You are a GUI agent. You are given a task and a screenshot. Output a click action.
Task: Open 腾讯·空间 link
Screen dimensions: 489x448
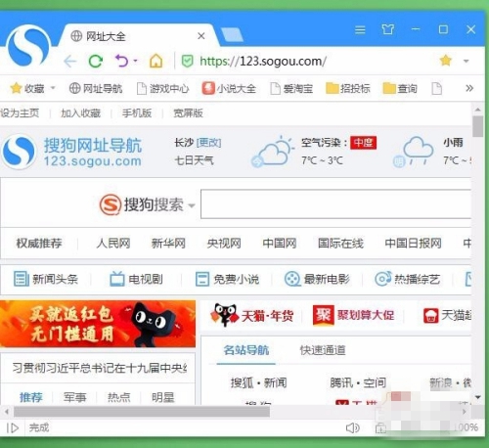click(358, 382)
